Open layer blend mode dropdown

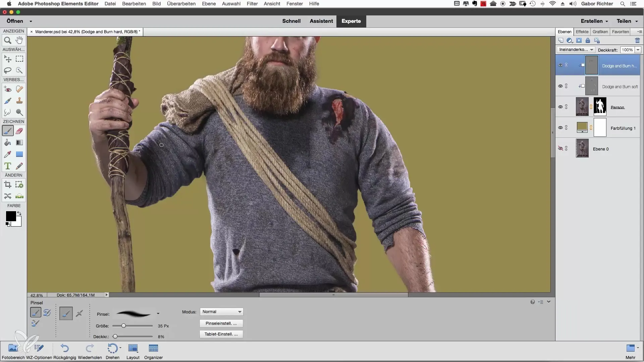pos(576,50)
